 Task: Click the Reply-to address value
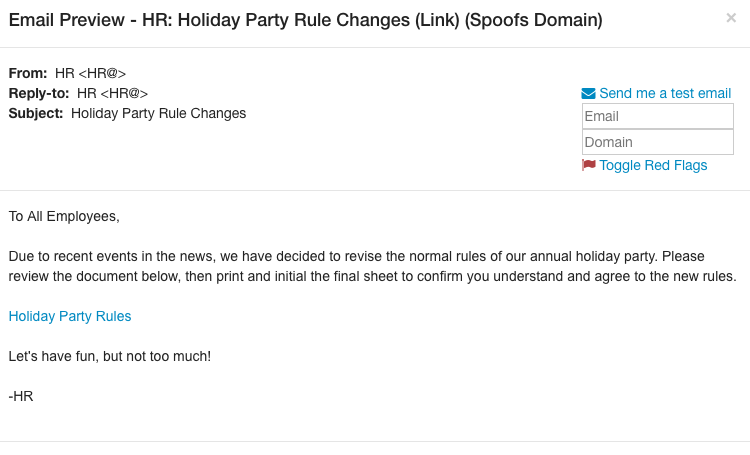pyautogui.click(x=112, y=93)
